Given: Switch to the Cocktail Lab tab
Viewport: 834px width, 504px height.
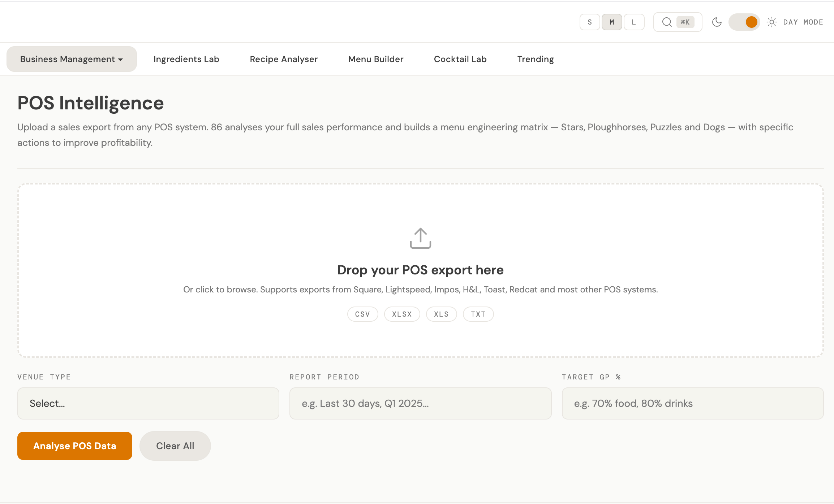Looking at the screenshot, I should (x=460, y=59).
